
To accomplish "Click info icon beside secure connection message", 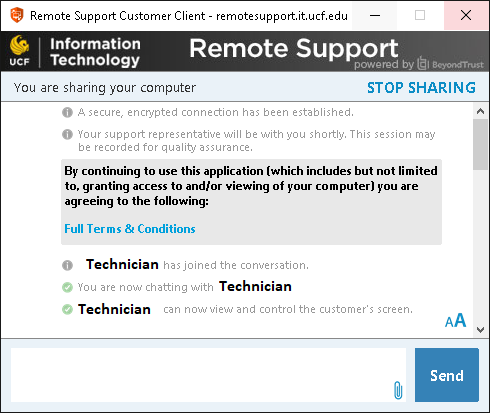I will pyautogui.click(x=67, y=112).
